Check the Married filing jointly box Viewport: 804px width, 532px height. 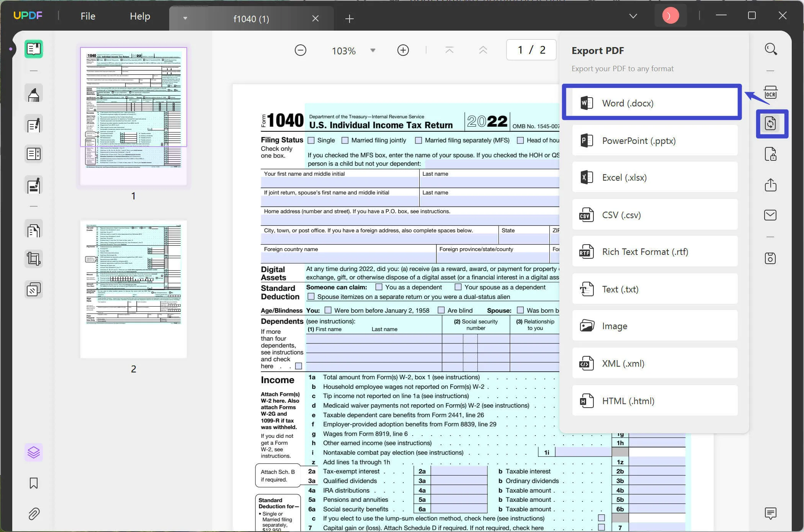344,140
